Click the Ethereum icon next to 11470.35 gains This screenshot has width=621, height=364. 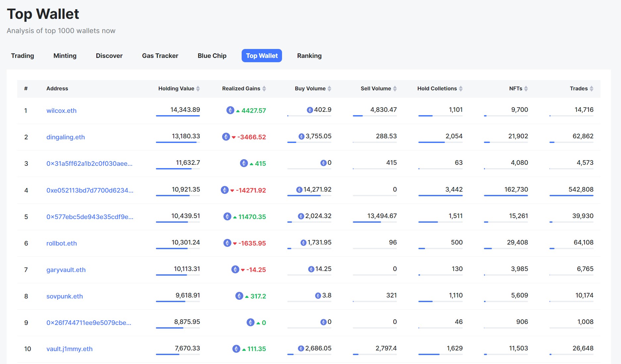[x=227, y=216]
